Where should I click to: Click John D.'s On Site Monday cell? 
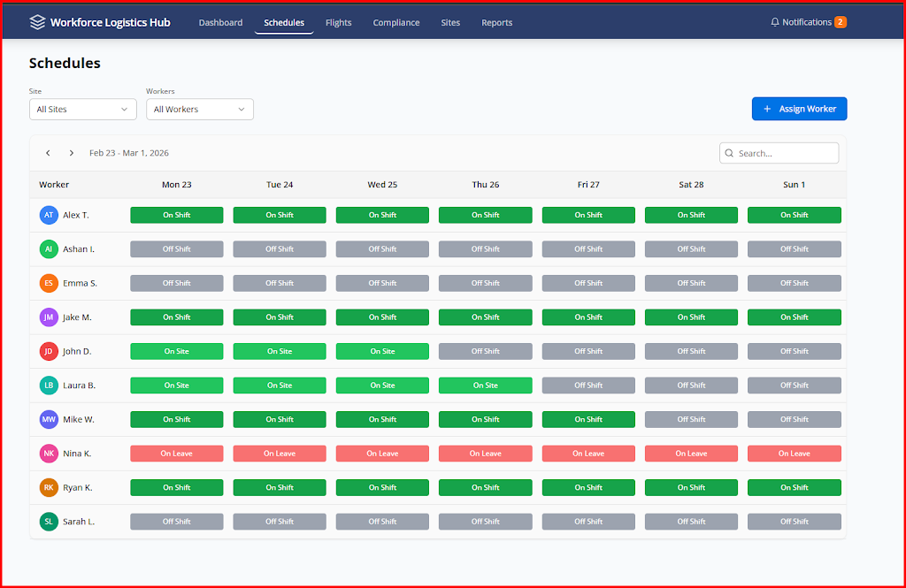(x=176, y=351)
